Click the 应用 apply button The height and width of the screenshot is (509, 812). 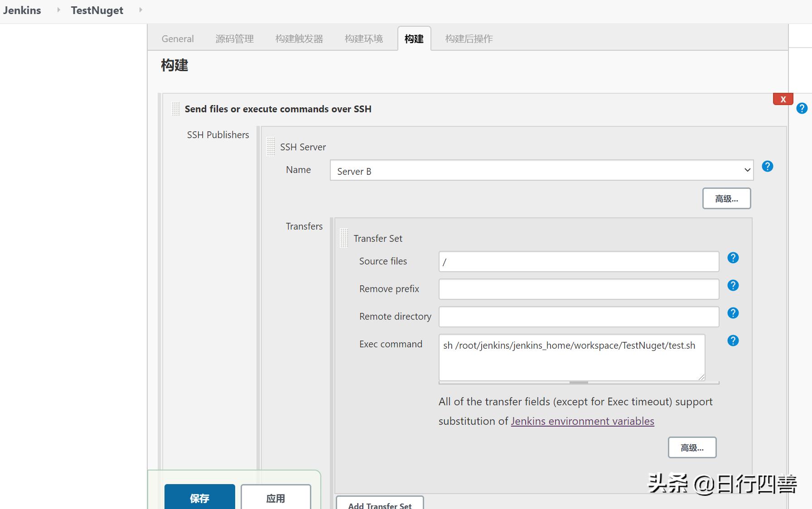pos(275,498)
